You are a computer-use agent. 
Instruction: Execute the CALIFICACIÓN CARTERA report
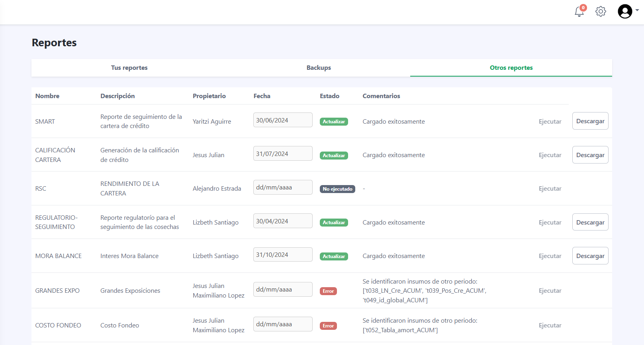tap(550, 155)
